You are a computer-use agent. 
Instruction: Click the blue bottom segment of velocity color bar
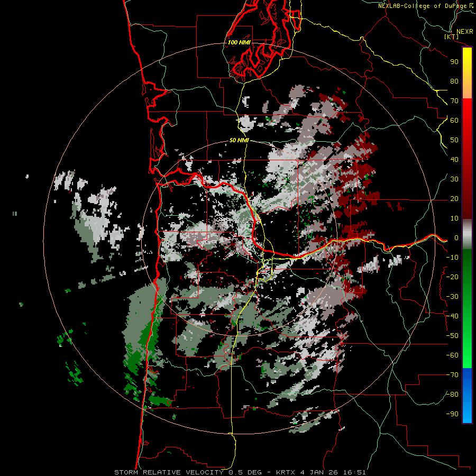467,396
